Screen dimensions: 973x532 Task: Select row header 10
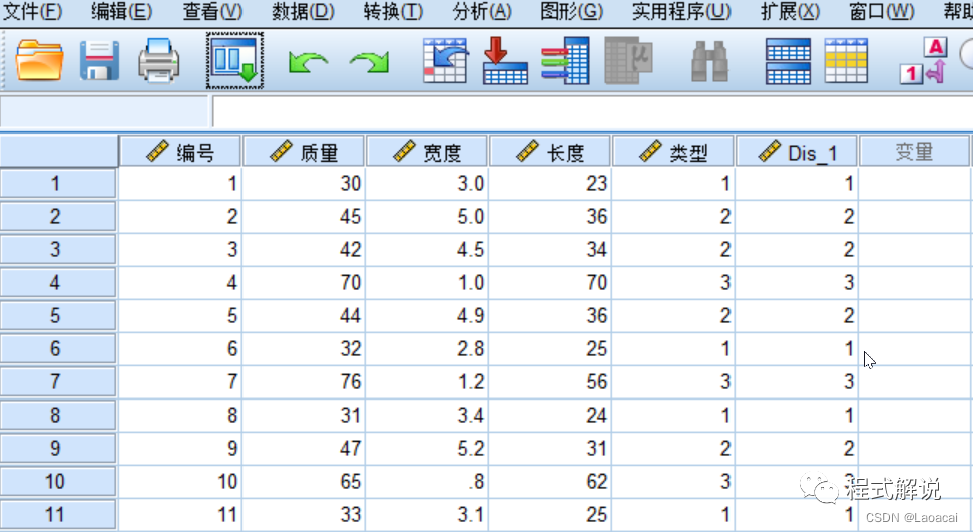click(x=58, y=482)
